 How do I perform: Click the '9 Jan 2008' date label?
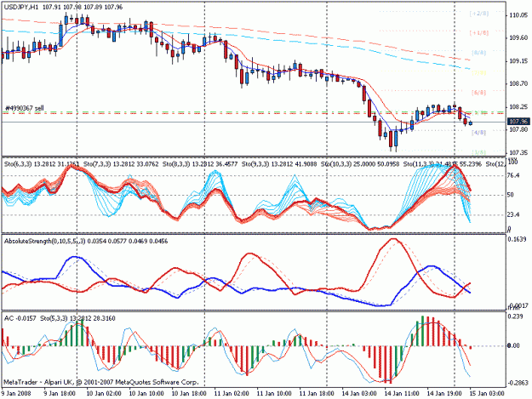click(x=16, y=393)
